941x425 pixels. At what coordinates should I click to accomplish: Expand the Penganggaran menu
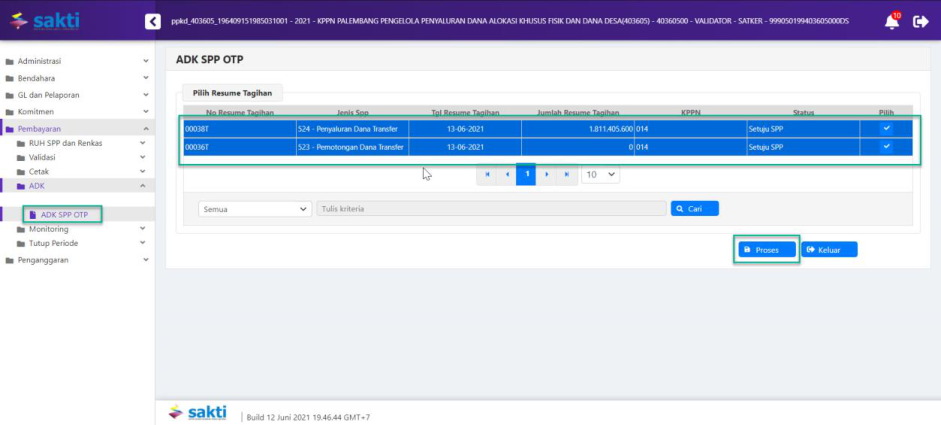click(x=77, y=260)
